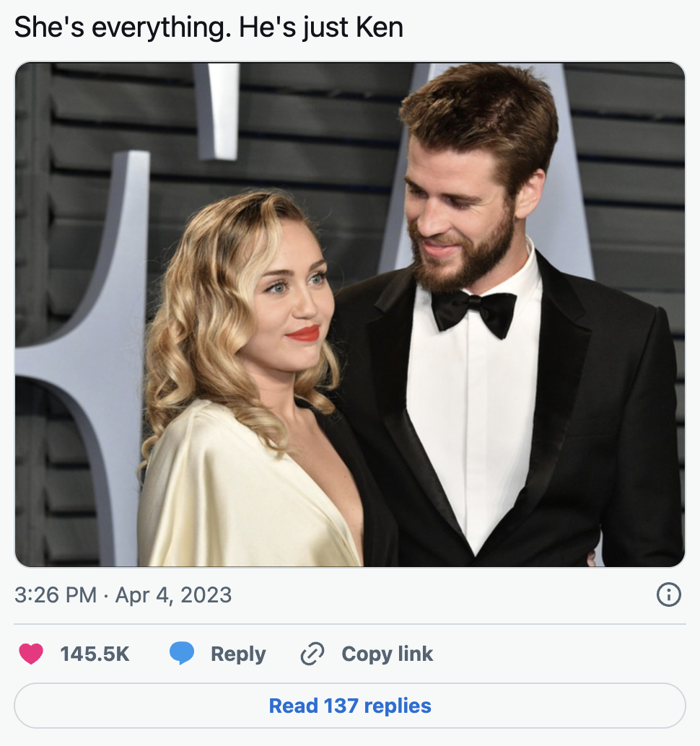Click the 3:26 PM timestamp
This screenshot has width=700, height=746.
coord(55,595)
